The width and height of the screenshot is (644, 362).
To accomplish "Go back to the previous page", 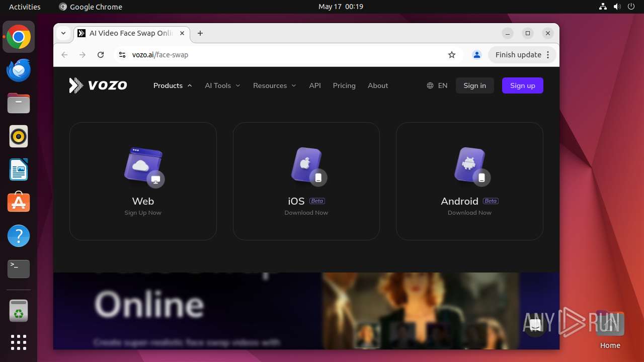I will click(x=64, y=55).
